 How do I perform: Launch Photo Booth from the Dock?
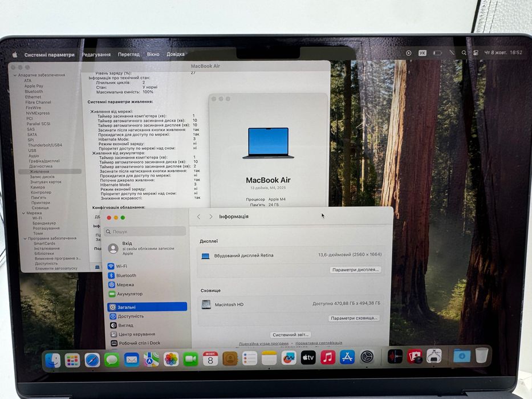click(x=415, y=356)
